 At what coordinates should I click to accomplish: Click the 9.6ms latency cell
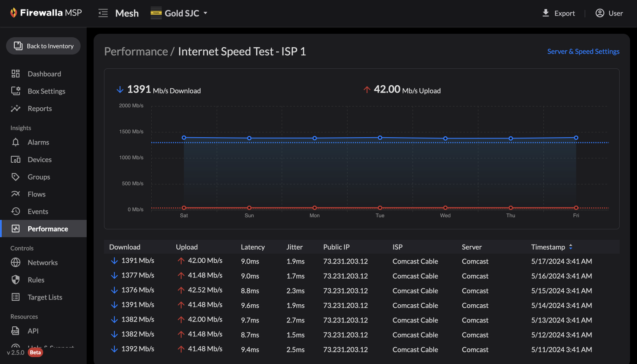(x=250, y=306)
